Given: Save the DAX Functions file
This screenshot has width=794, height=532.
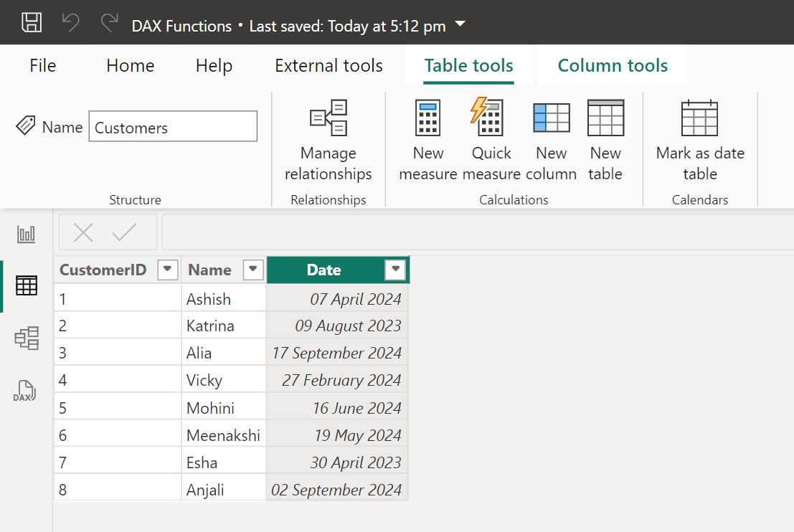Looking at the screenshot, I should pos(32,22).
